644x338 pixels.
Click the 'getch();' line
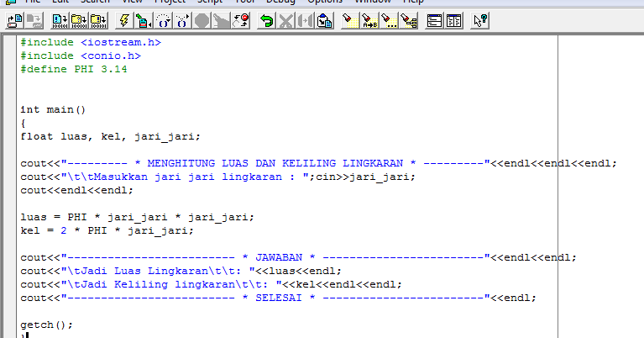pyautogui.click(x=46, y=325)
